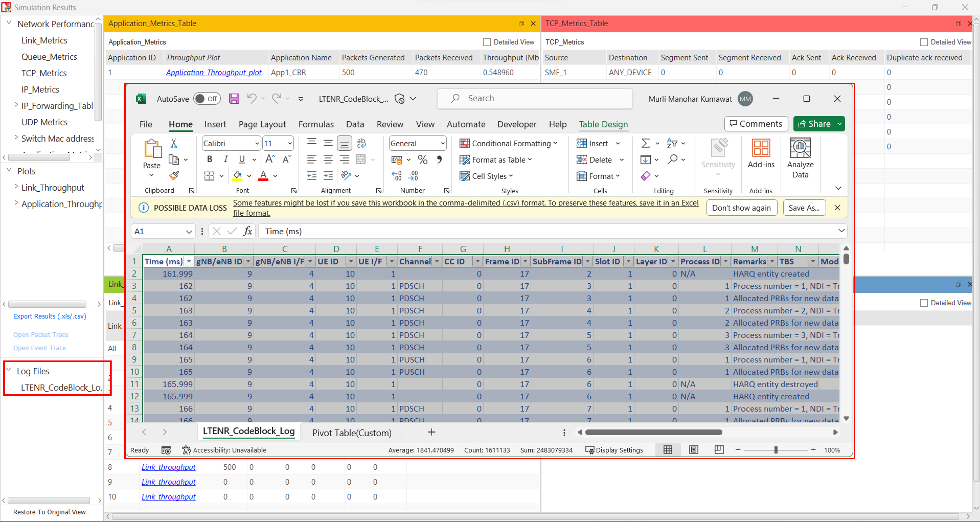
Task: Open the Formulas ribbon tab
Action: [x=316, y=124]
